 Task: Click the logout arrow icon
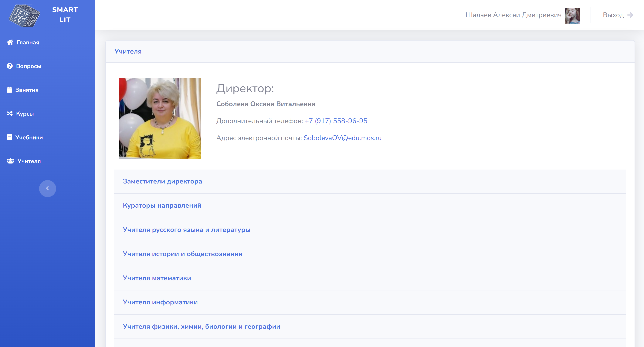click(x=630, y=15)
